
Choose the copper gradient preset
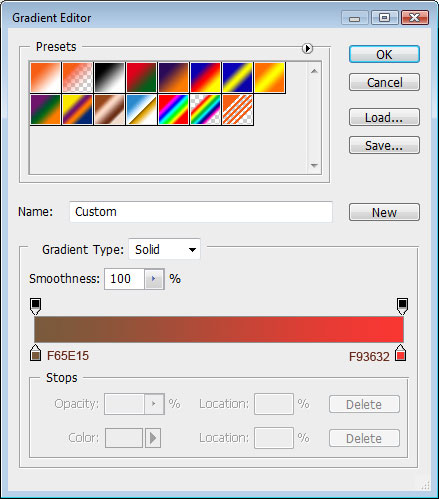coord(109,109)
